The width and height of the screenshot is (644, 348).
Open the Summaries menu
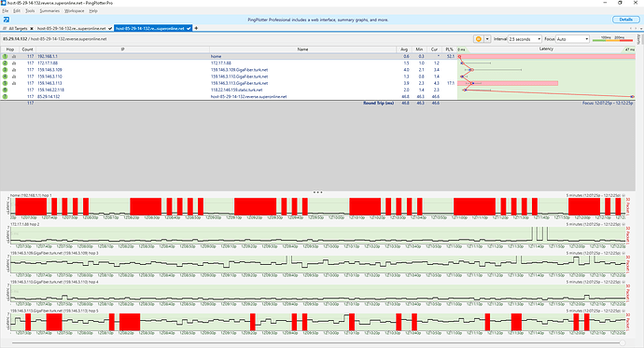[x=49, y=11]
